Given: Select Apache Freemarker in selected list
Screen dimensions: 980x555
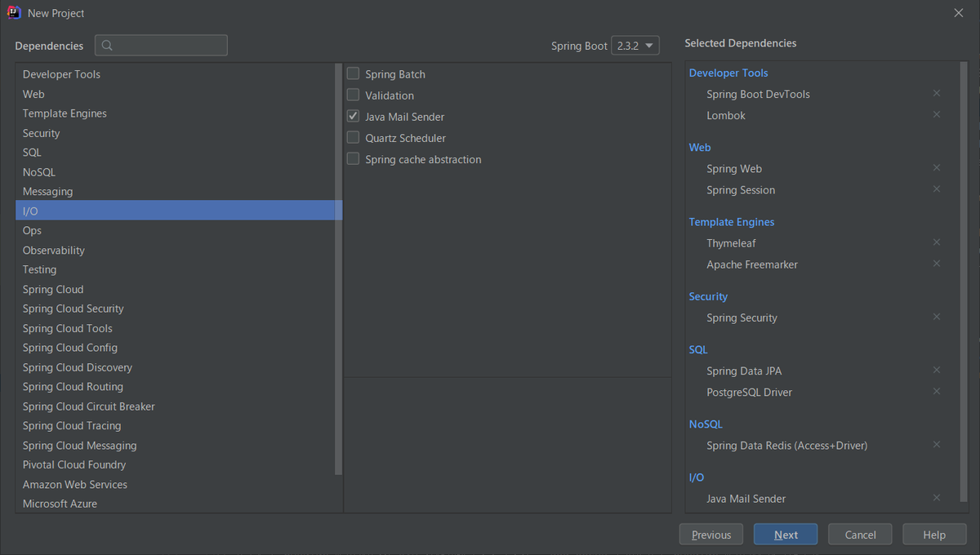Looking at the screenshot, I should coord(752,264).
